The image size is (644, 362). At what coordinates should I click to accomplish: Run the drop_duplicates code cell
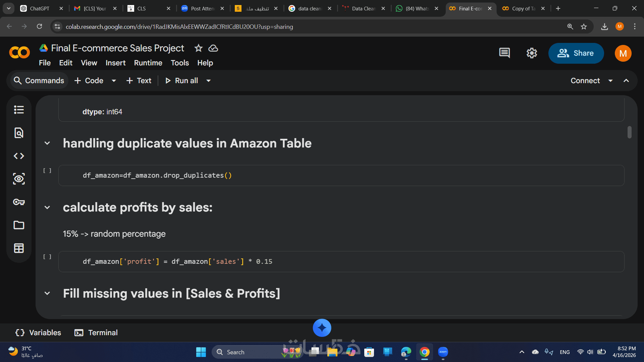click(47, 171)
